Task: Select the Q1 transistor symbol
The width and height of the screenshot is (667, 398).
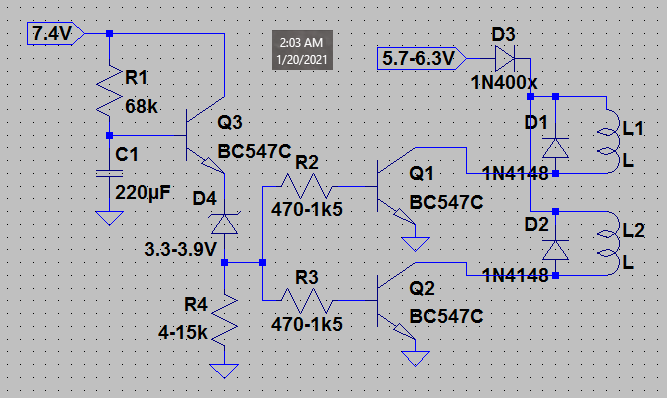Action: (396, 186)
